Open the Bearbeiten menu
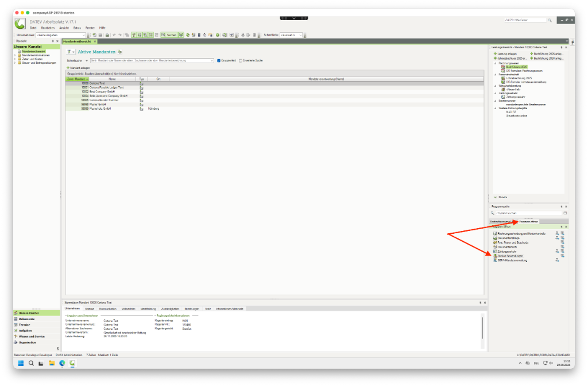 click(48, 28)
